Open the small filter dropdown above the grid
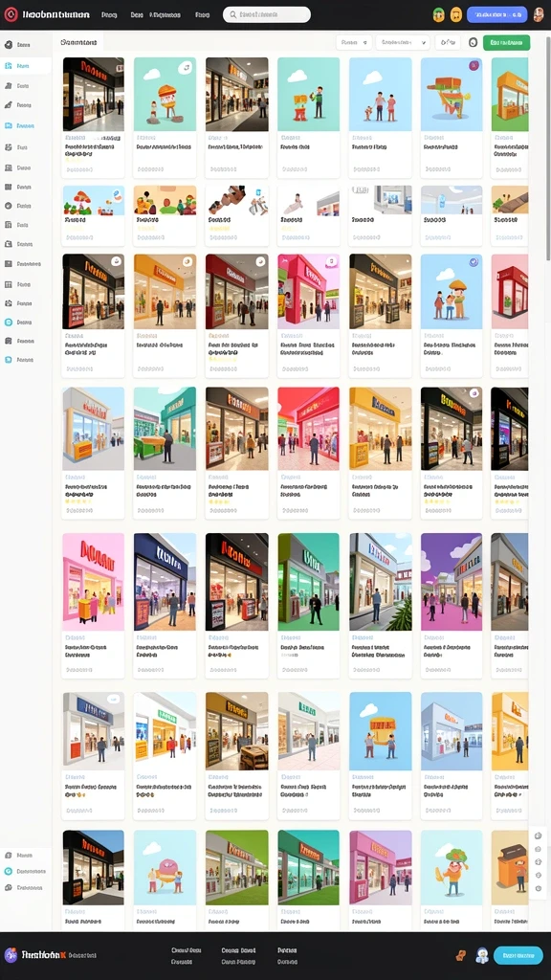This screenshot has height=980, width=551. point(354,42)
